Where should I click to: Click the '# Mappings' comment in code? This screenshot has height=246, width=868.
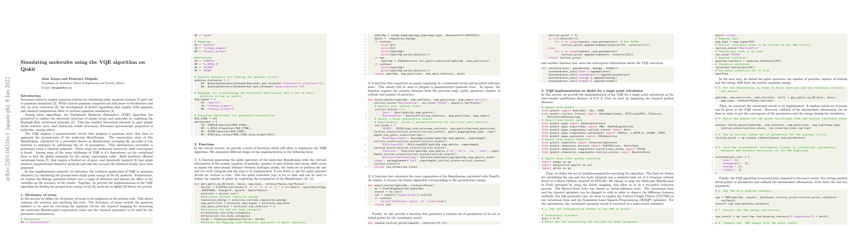point(202,42)
